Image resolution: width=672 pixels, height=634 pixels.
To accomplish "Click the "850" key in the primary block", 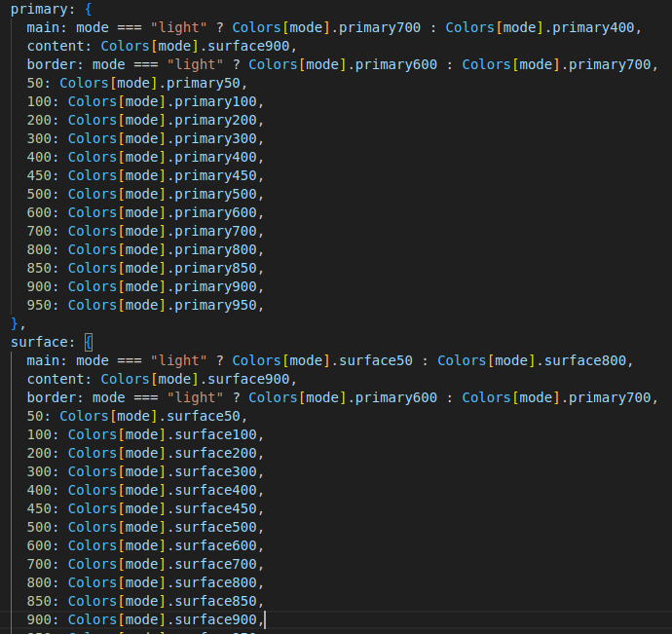I will coord(39,268).
